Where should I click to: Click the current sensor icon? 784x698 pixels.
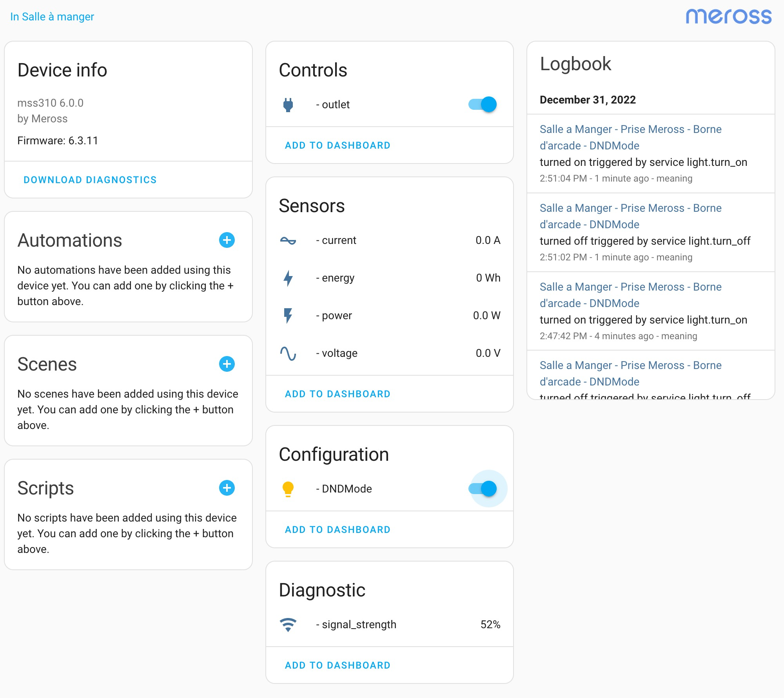pyautogui.click(x=289, y=240)
